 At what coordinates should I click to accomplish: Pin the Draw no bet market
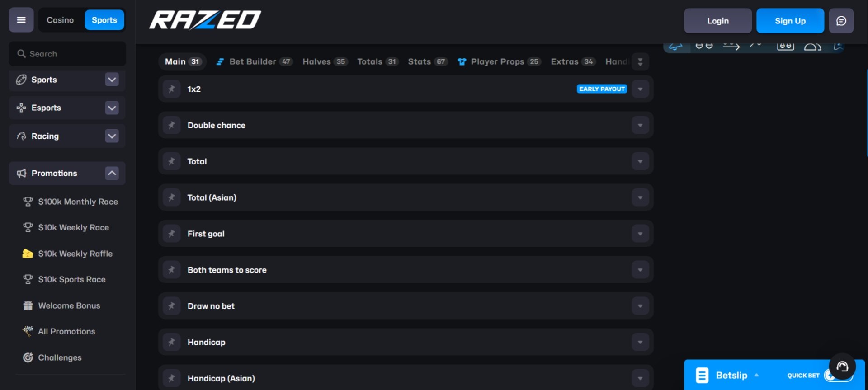[172, 306]
